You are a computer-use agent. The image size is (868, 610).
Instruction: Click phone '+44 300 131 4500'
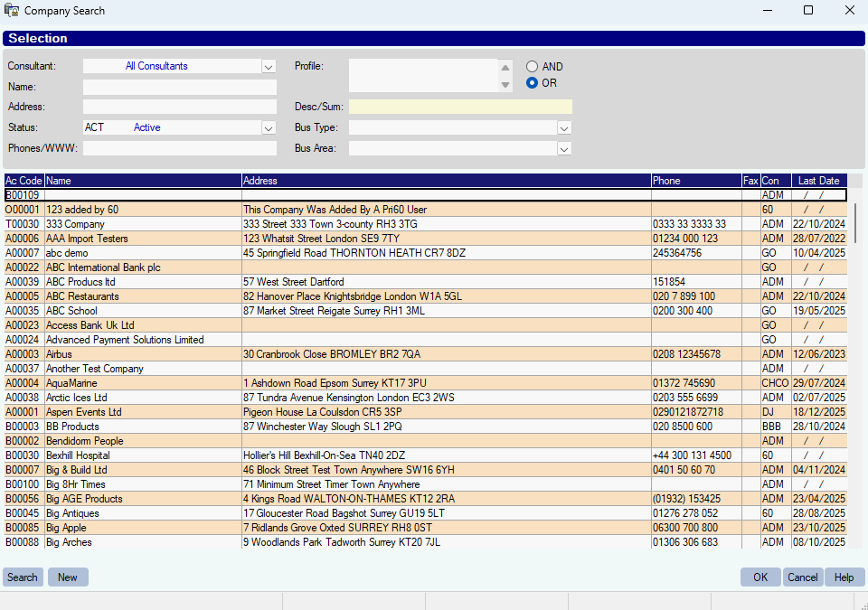click(x=692, y=455)
